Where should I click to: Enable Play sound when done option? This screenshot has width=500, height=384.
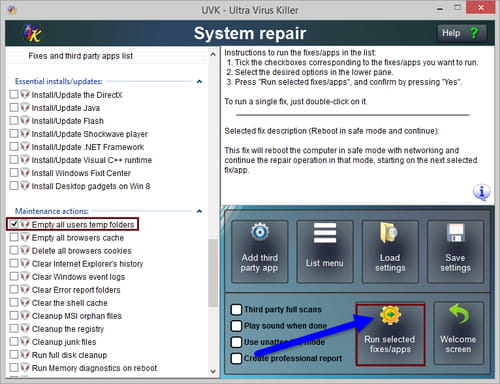pyautogui.click(x=236, y=326)
